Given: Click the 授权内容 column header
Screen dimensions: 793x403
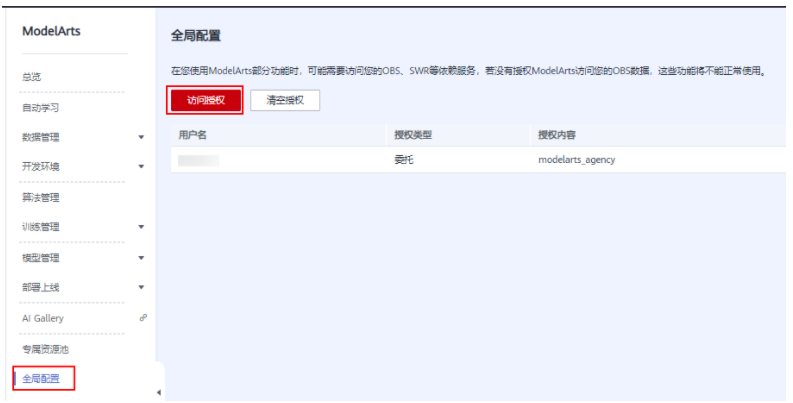Looking at the screenshot, I should tap(557, 135).
